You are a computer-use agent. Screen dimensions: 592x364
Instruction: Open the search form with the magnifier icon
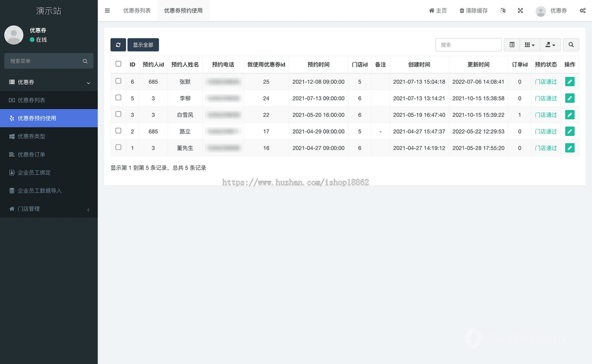tap(571, 44)
